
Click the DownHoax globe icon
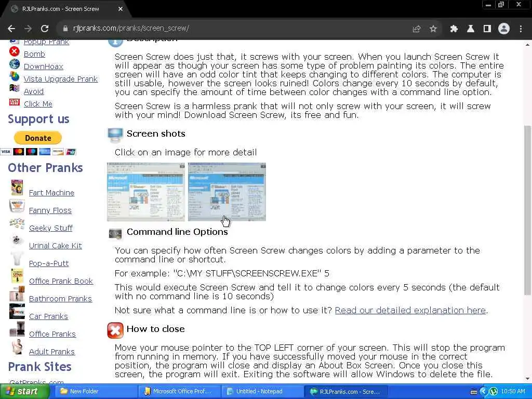click(14, 64)
